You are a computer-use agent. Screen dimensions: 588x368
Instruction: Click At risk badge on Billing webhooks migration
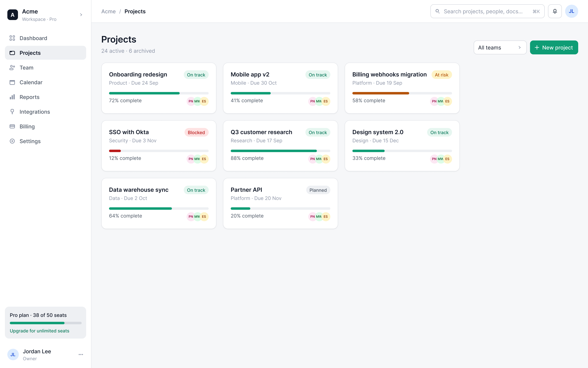(441, 75)
